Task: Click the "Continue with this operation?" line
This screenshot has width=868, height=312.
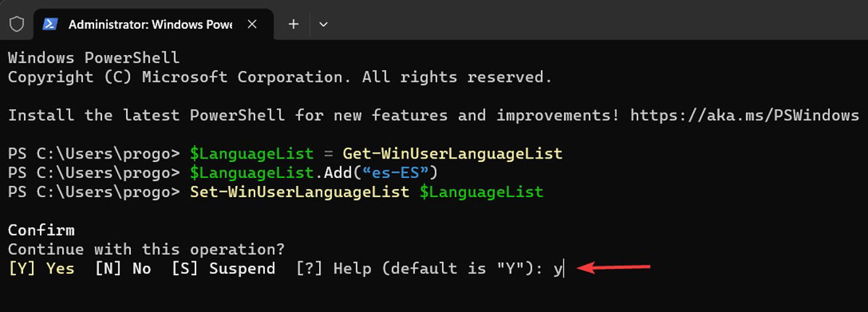Action: pos(147,249)
